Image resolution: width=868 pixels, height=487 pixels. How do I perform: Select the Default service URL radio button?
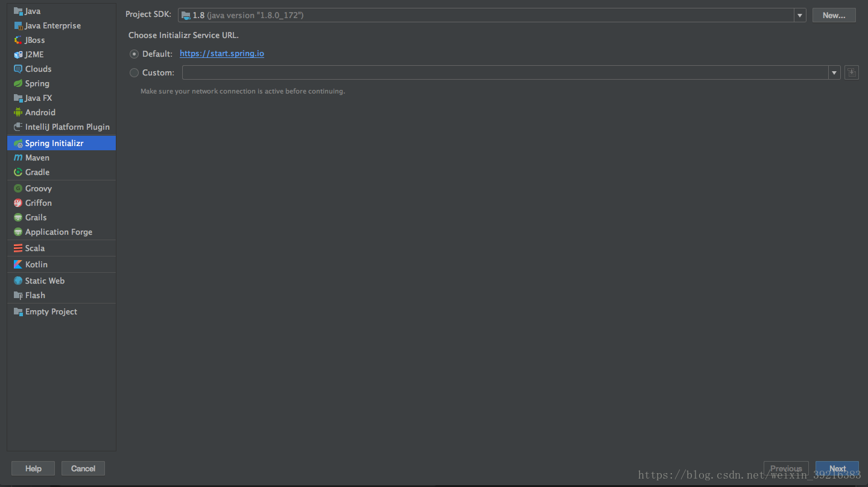134,54
